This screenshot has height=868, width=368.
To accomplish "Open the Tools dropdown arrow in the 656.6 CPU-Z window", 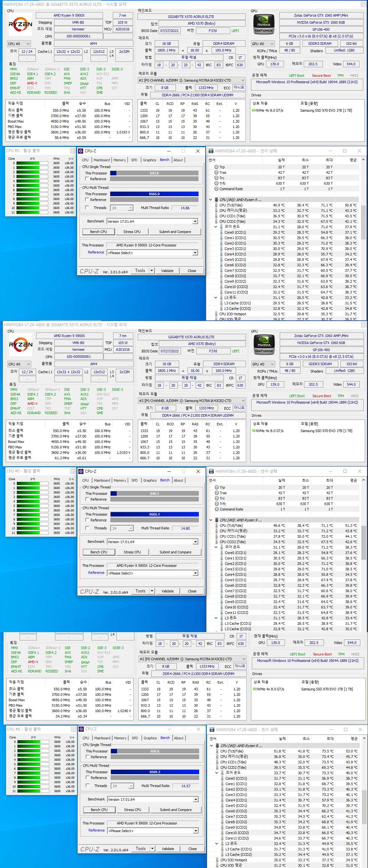I will (152, 849).
